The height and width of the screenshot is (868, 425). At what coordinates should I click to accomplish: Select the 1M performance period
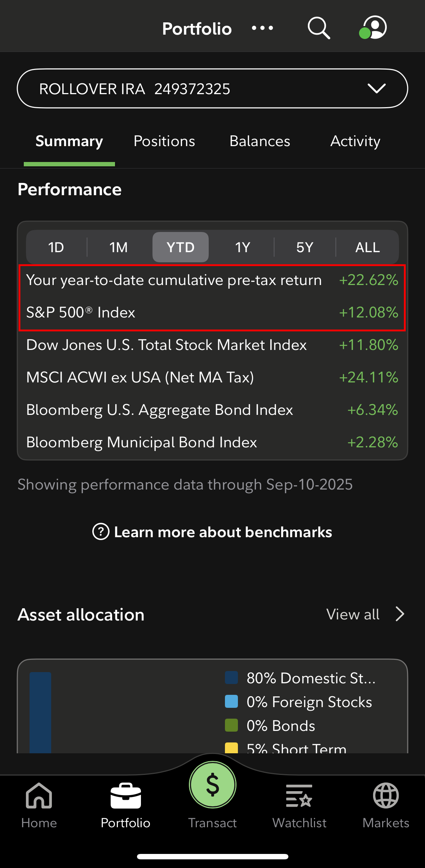pyautogui.click(x=119, y=247)
